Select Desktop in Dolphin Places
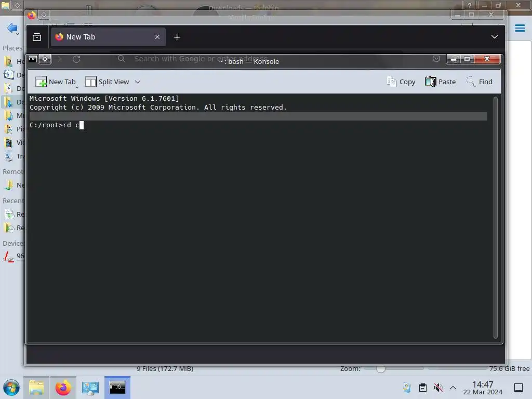 [13, 75]
